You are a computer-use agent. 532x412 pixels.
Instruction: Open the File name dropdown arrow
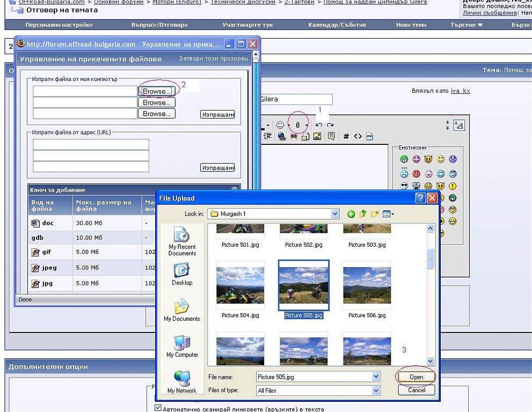(376, 377)
